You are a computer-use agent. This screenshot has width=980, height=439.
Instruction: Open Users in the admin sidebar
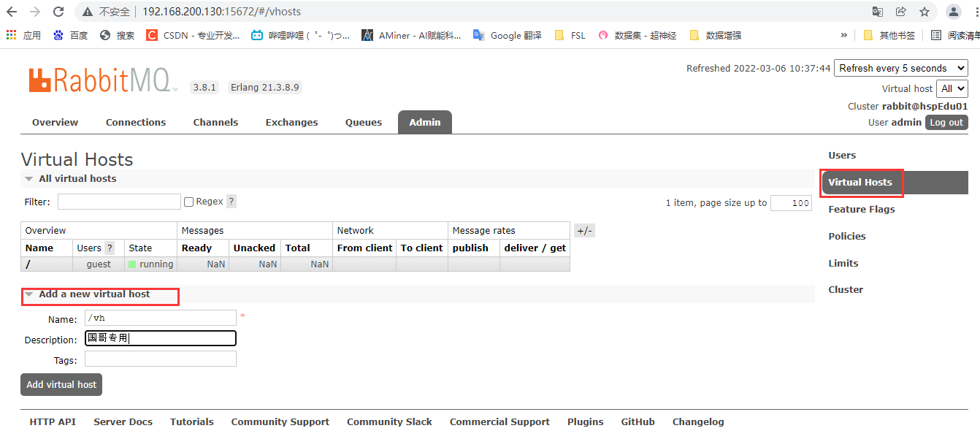pyautogui.click(x=842, y=155)
